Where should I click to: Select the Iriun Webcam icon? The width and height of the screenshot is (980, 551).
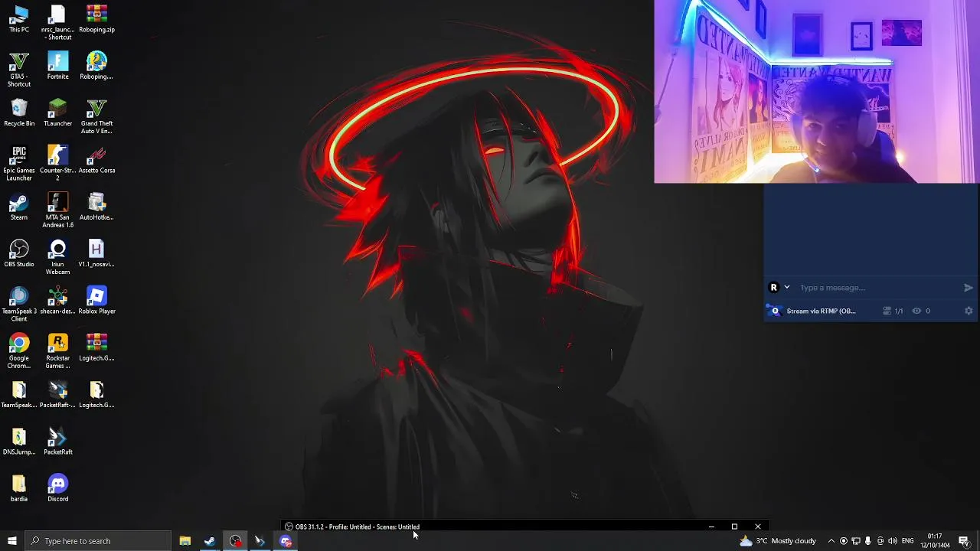click(57, 257)
